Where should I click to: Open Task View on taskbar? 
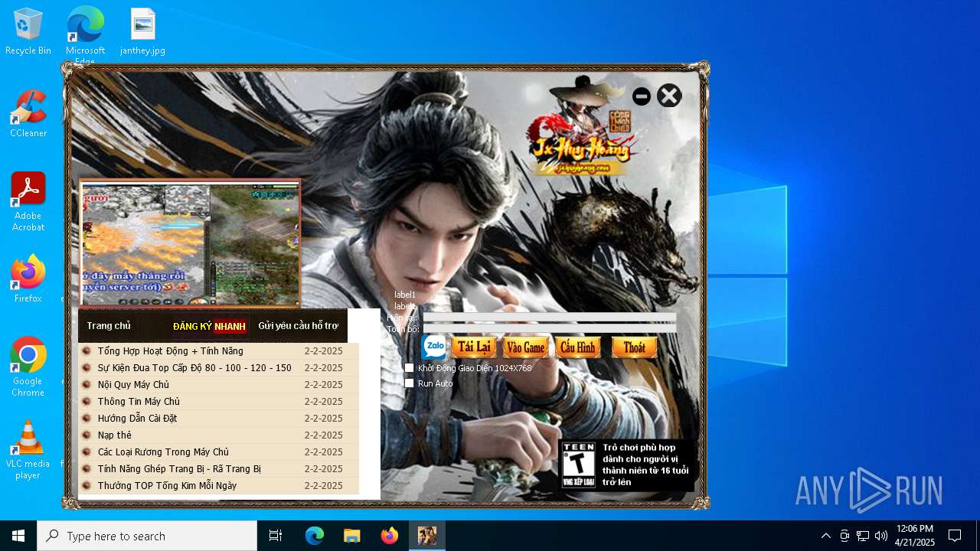(276, 536)
